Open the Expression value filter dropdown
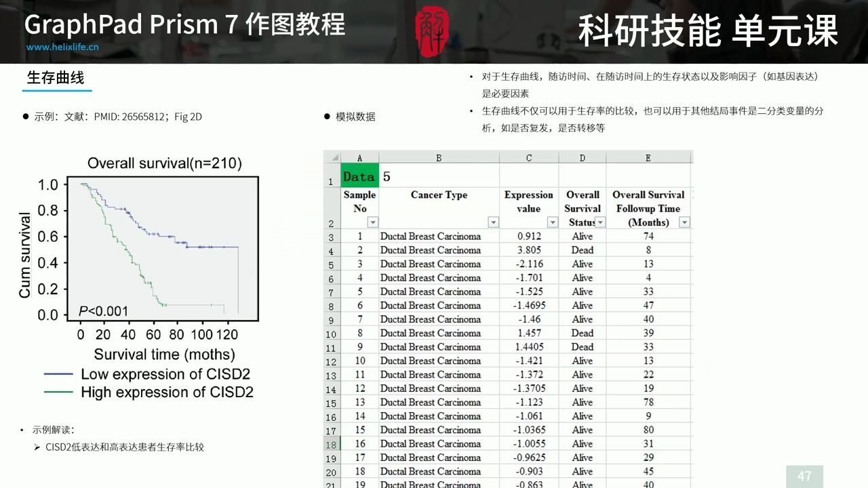Image resolution: width=868 pixels, height=488 pixels. tap(553, 222)
